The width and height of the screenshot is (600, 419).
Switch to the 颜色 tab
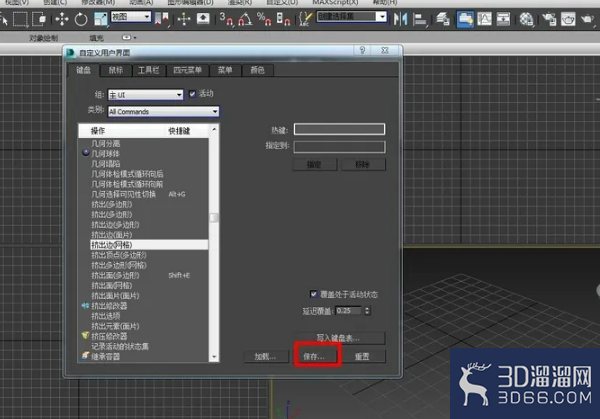(x=258, y=70)
